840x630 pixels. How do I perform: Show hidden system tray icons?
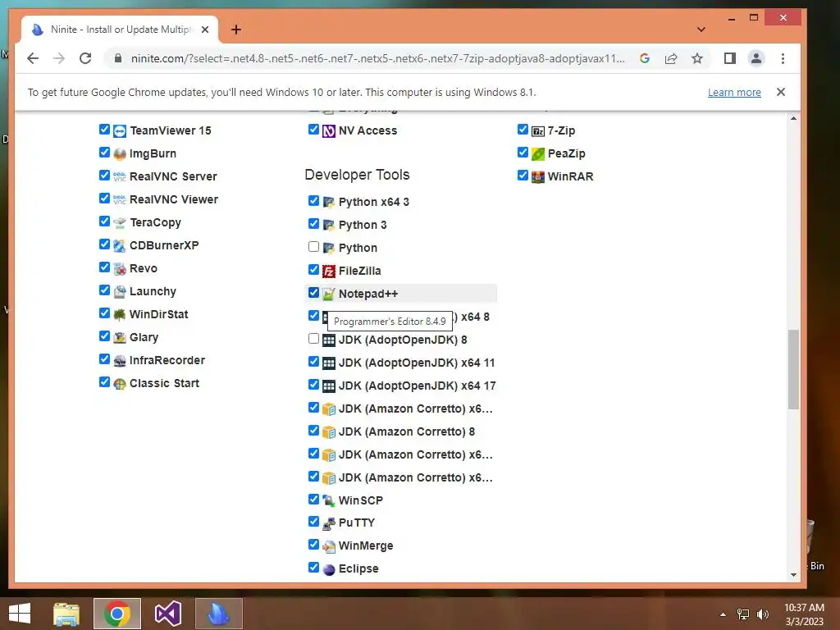(724, 614)
